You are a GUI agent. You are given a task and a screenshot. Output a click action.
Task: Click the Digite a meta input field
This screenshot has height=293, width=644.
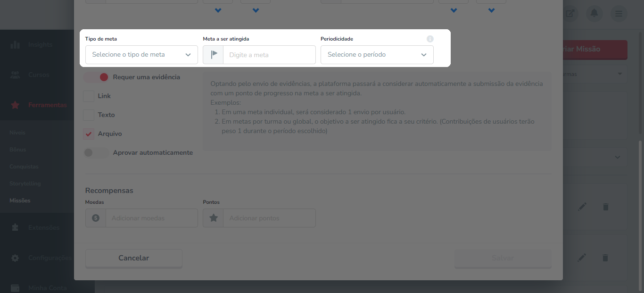coord(269,55)
